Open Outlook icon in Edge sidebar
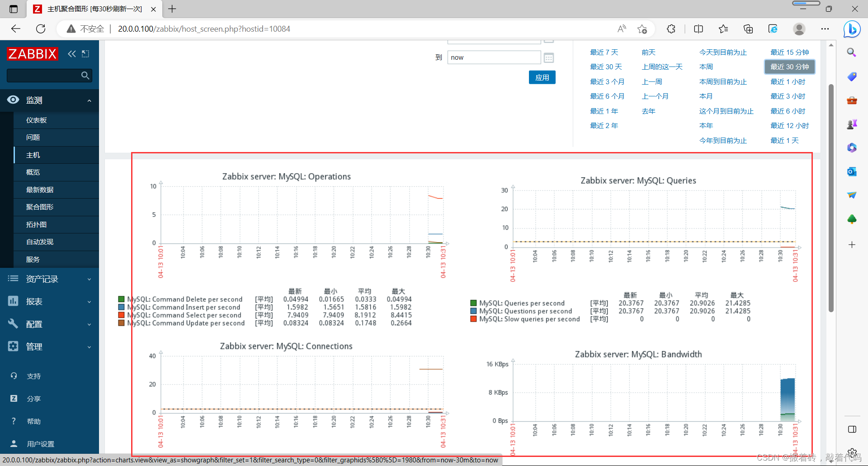Viewport: 868px width, 466px height. (852, 171)
